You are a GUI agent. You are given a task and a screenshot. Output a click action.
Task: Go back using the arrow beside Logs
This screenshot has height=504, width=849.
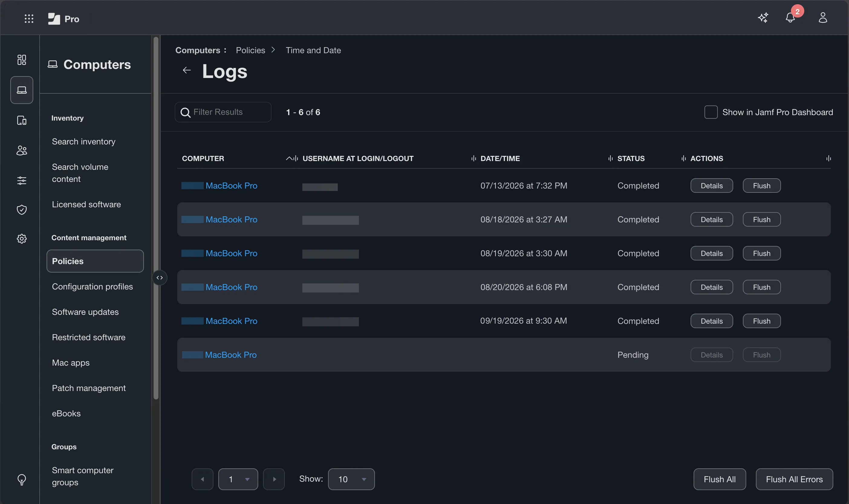187,70
